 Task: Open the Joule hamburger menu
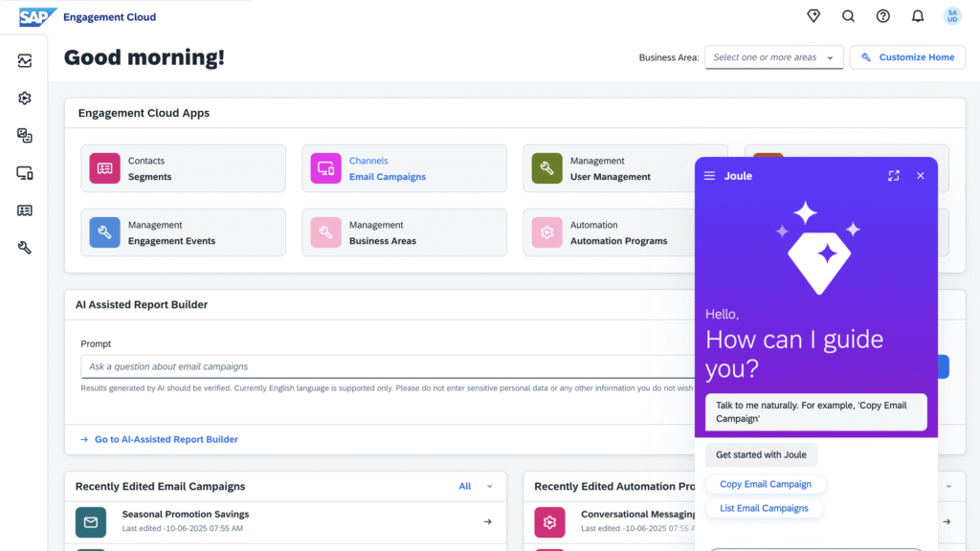[709, 176]
